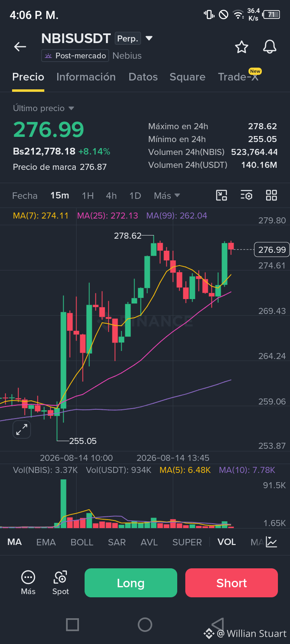Expand the NBISUSDT Perp. pair dropdown

pyautogui.click(x=149, y=38)
